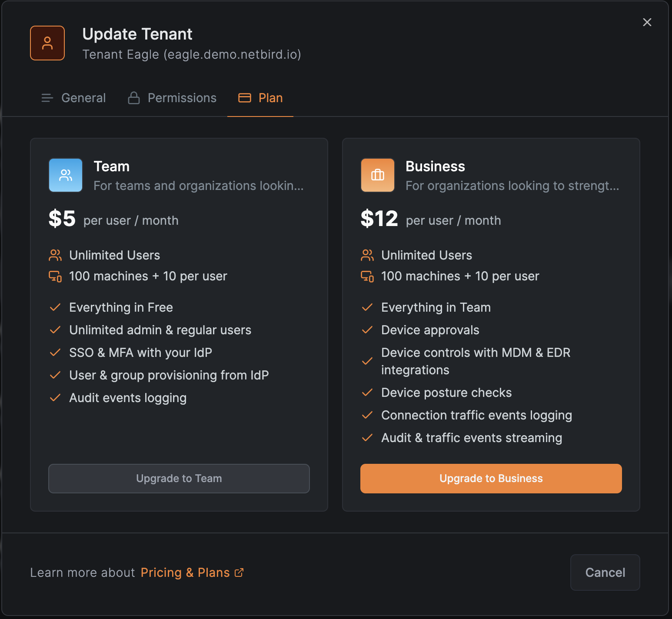672x619 pixels.
Task: Click the eagle.demo.netbird.io tenant text
Action: pyautogui.click(x=191, y=54)
